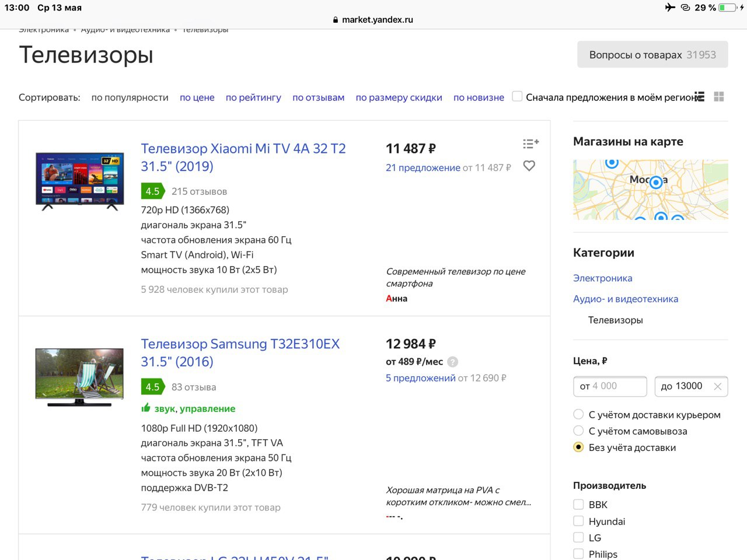Sort by reviews count
The height and width of the screenshot is (560, 747).
319,97
